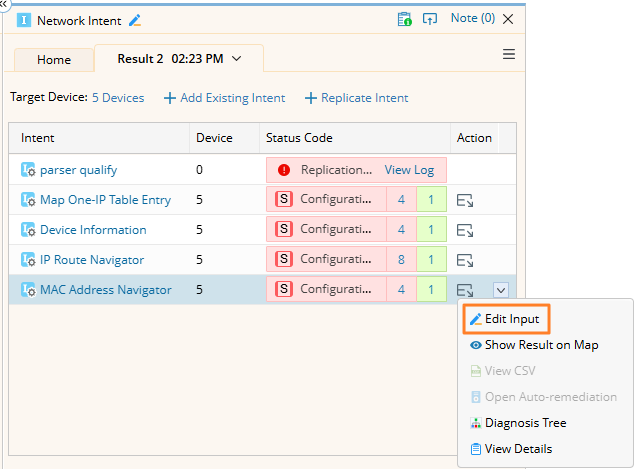Expand the Result 2 tab dropdown chevron
This screenshot has width=639, height=469.
237,59
